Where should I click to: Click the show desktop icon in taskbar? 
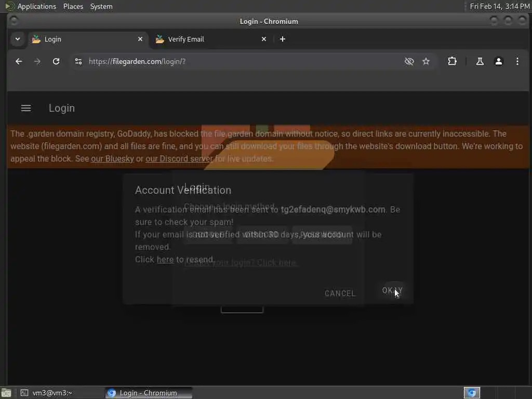[x=6, y=393]
